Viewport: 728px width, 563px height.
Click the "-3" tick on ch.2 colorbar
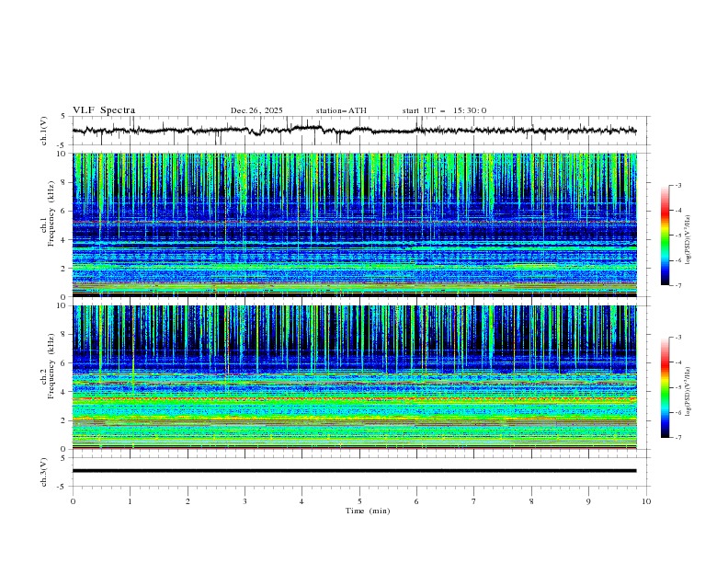tap(678, 338)
